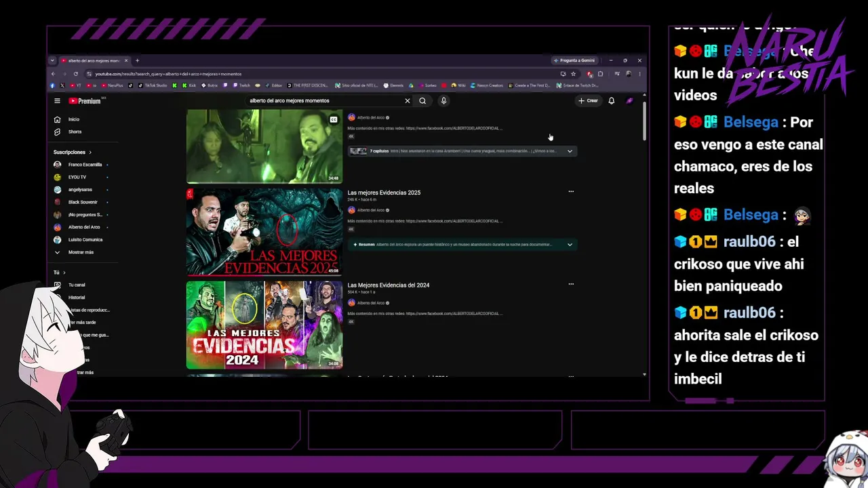Image resolution: width=868 pixels, height=488 pixels.
Task: Click the YouTube Premium logo
Action: click(x=85, y=101)
